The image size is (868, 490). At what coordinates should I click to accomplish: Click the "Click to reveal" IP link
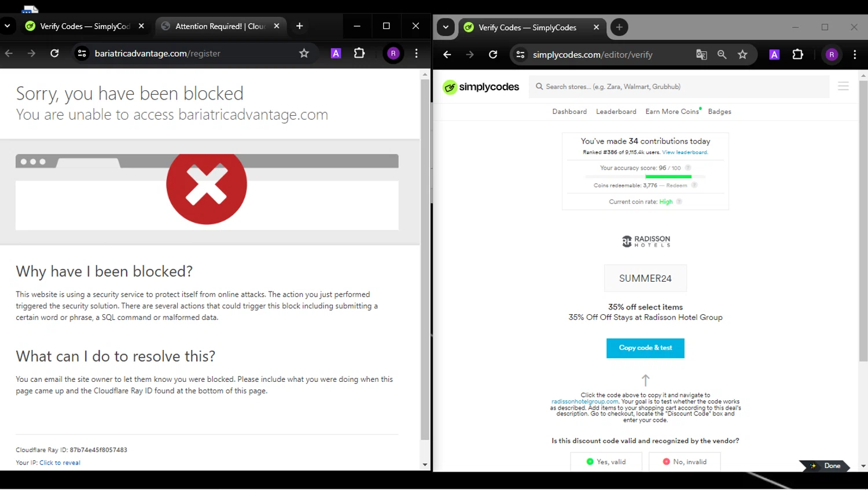[60, 463]
